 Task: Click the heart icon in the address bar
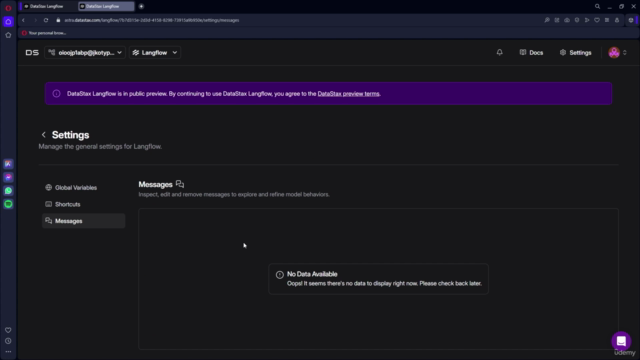click(597, 20)
